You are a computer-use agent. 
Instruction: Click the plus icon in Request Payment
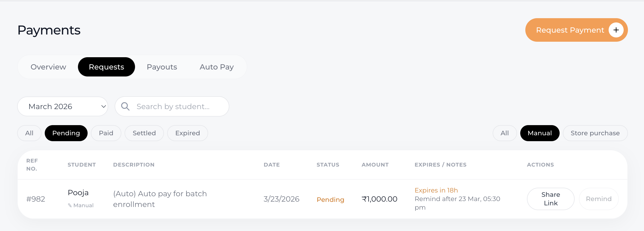[616, 30]
